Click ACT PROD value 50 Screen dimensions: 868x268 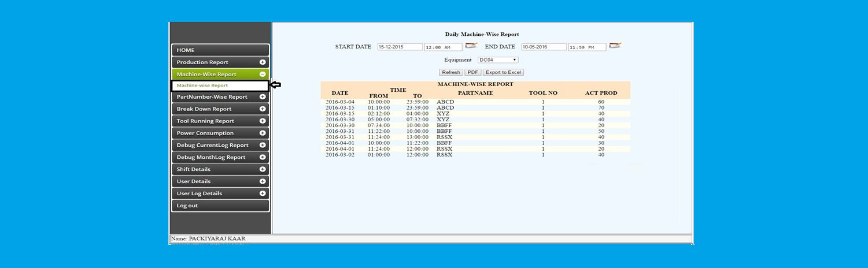[x=601, y=131]
